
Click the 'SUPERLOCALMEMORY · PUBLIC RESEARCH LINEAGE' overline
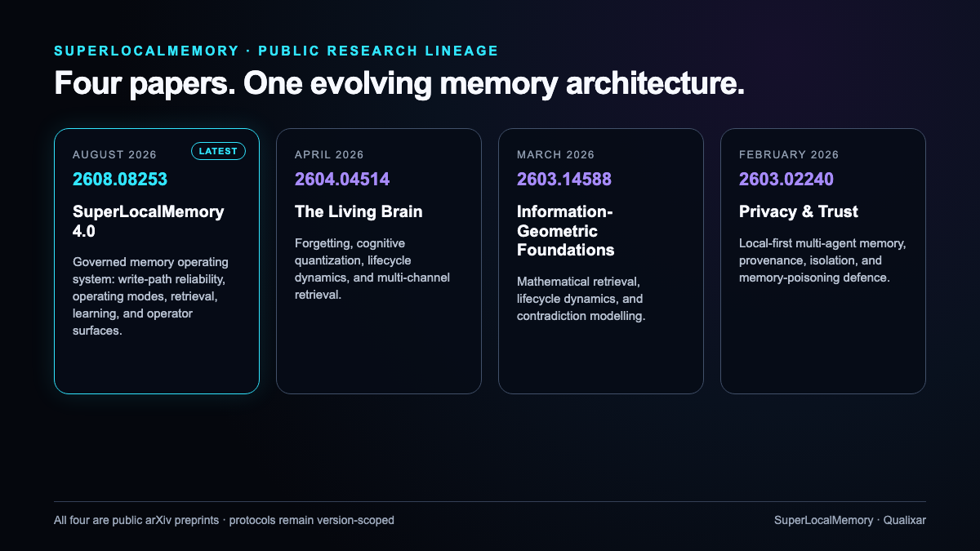(276, 51)
